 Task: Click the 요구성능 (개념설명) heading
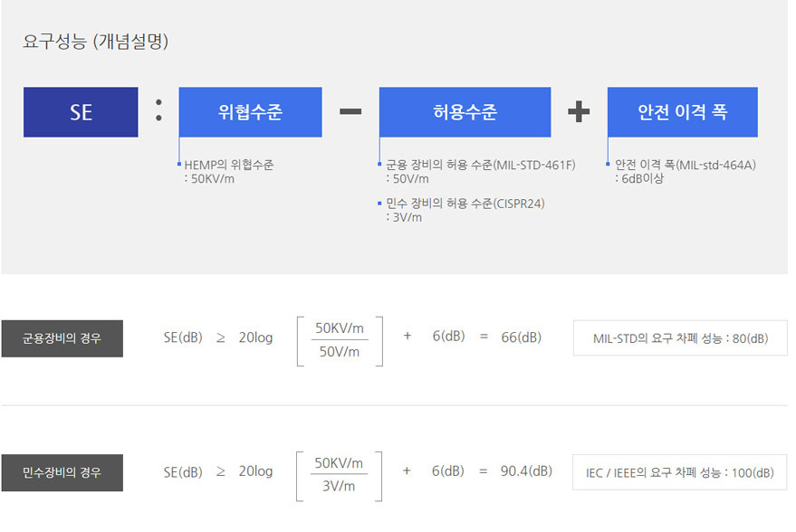point(95,42)
